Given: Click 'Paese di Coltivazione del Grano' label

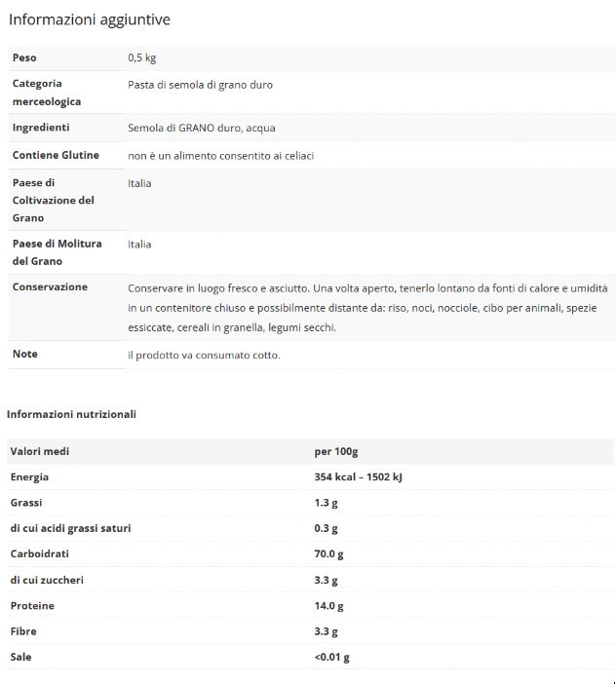Looking at the screenshot, I should [53, 200].
